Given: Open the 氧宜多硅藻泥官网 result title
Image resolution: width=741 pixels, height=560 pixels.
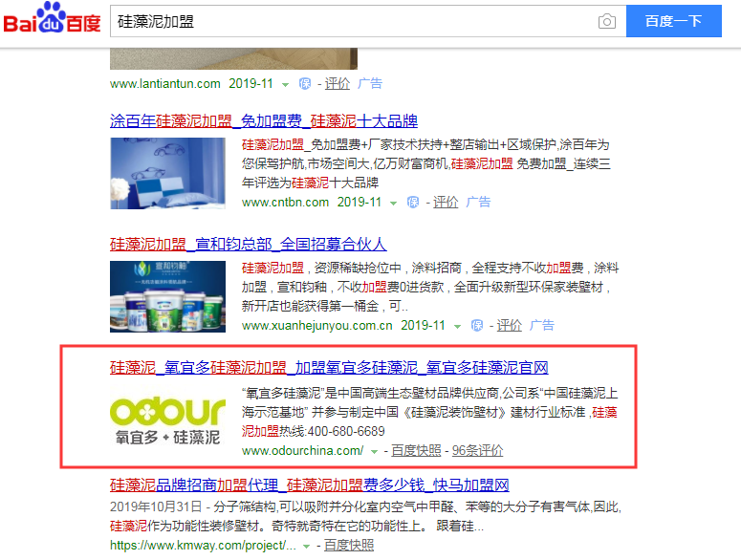Looking at the screenshot, I should (x=329, y=367).
